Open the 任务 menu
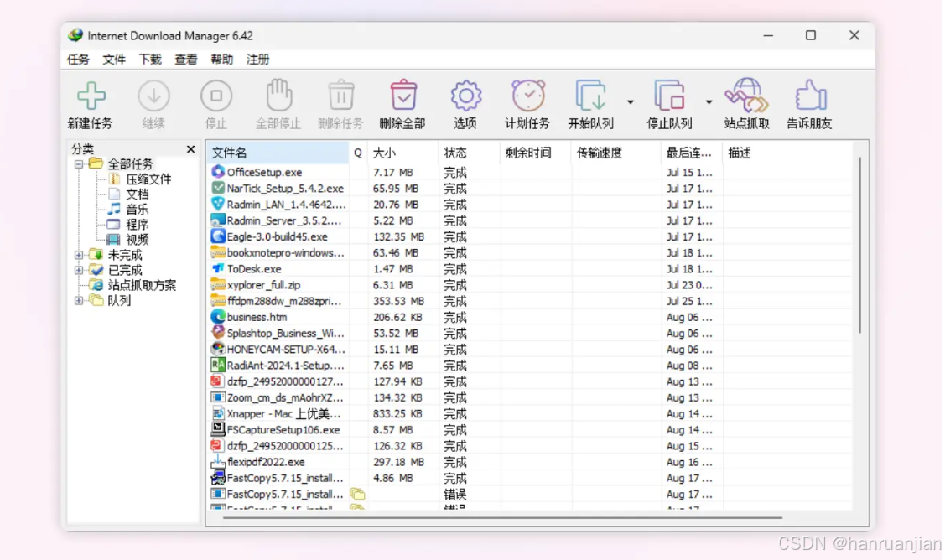 pos(78,59)
